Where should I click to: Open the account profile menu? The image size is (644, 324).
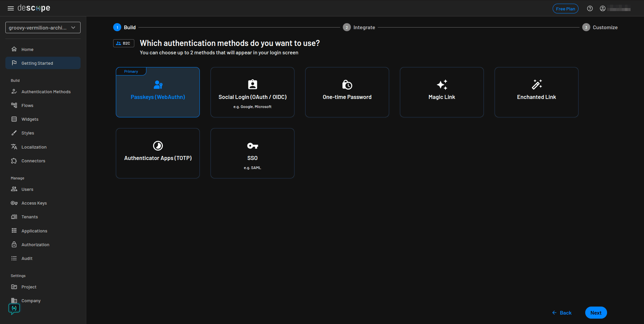click(x=602, y=8)
